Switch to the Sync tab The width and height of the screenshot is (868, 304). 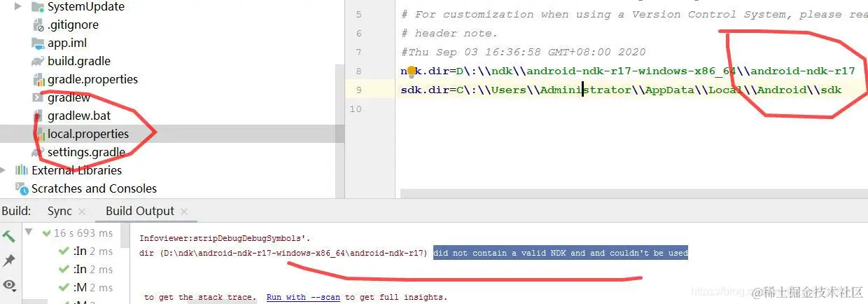click(x=59, y=211)
